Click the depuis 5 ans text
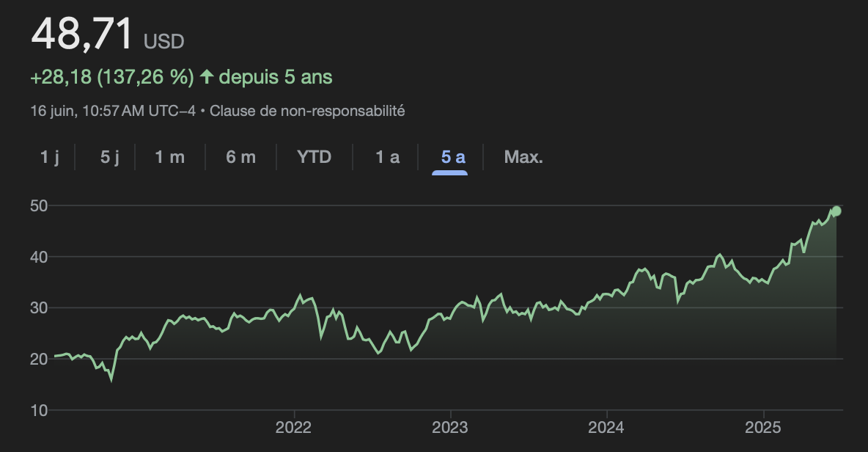 click(276, 77)
